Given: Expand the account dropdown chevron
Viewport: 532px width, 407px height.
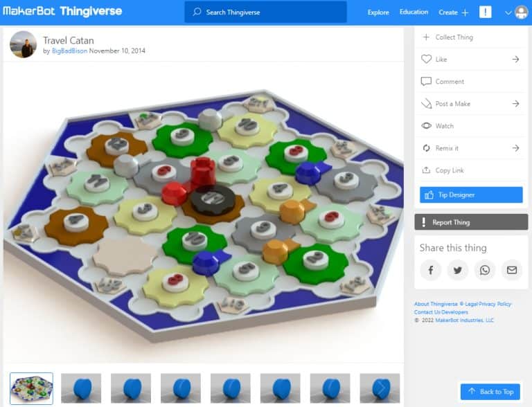Looking at the screenshot, I should [508, 13].
